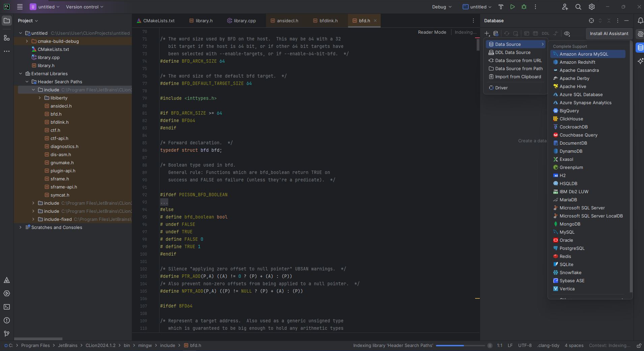Start debugging with the bug icon
This screenshot has height=351, width=644.
tap(524, 7)
